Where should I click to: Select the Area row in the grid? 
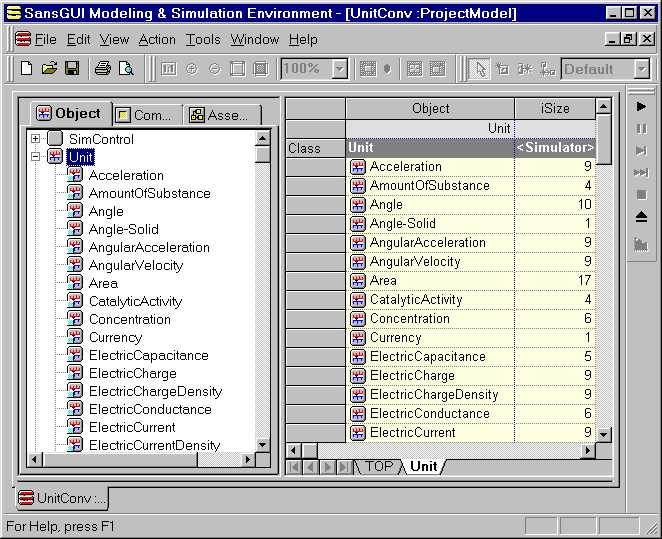383,281
